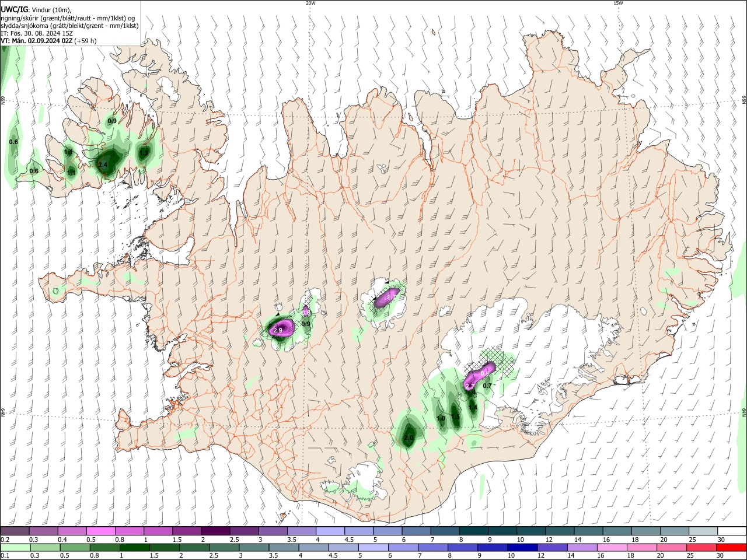
Task: Pick the light pink swatch between 16 and 18
Action: (x=611, y=547)
